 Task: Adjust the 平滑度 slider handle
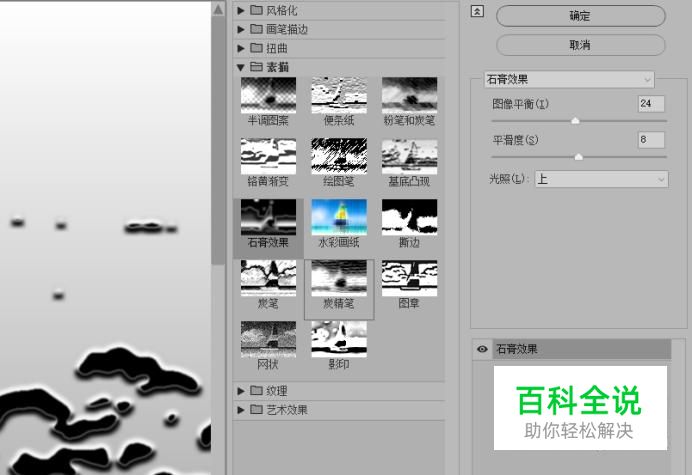click(579, 157)
